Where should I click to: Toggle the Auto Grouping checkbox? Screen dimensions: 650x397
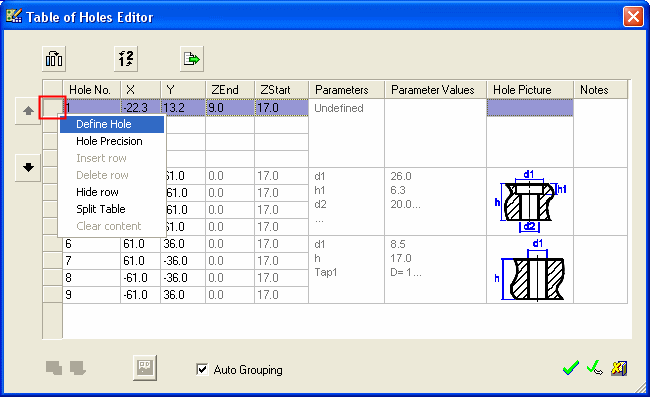[x=202, y=369]
